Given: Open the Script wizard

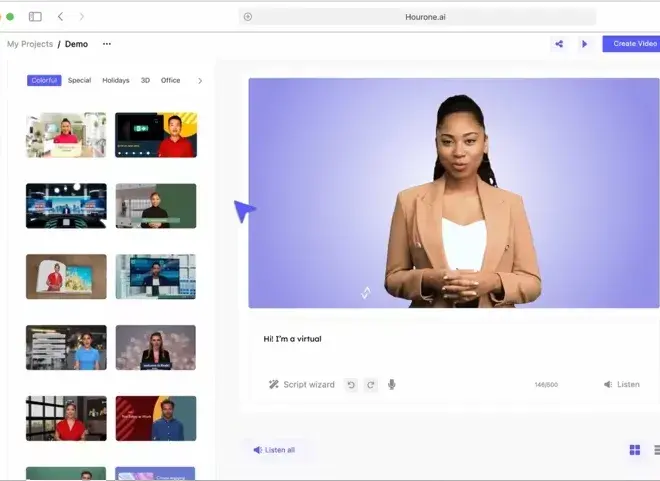Looking at the screenshot, I should click(302, 385).
